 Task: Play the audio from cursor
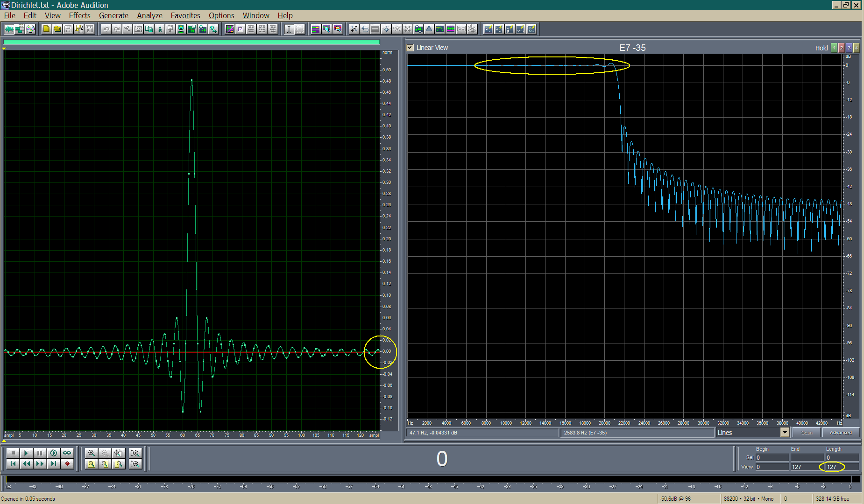(26, 453)
